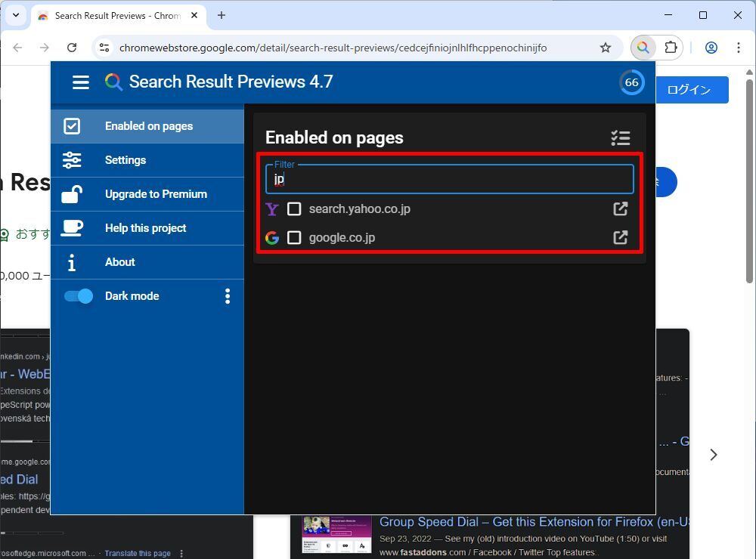This screenshot has width=756, height=559.
Task: Click the Enabled on pages heading
Action: tap(334, 137)
